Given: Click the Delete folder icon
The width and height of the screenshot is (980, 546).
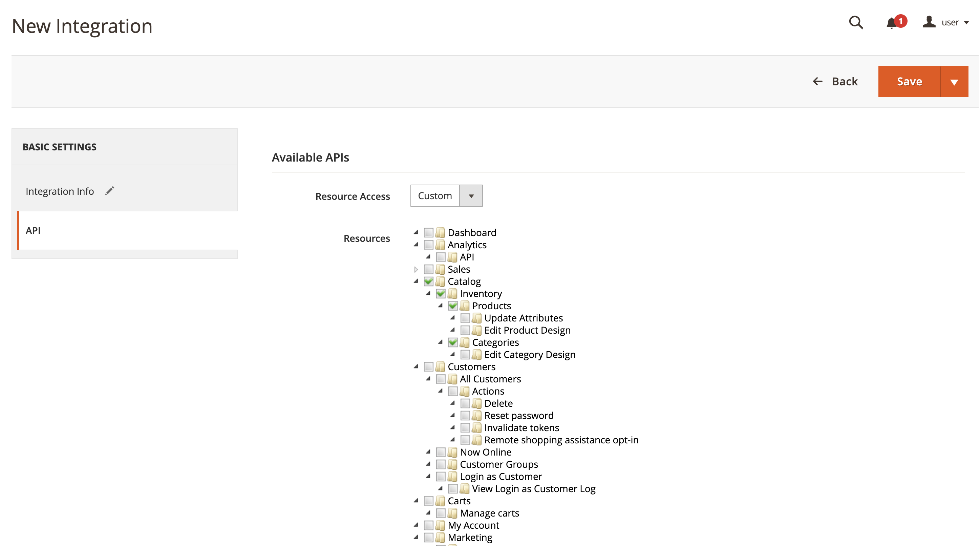Looking at the screenshot, I should (477, 403).
